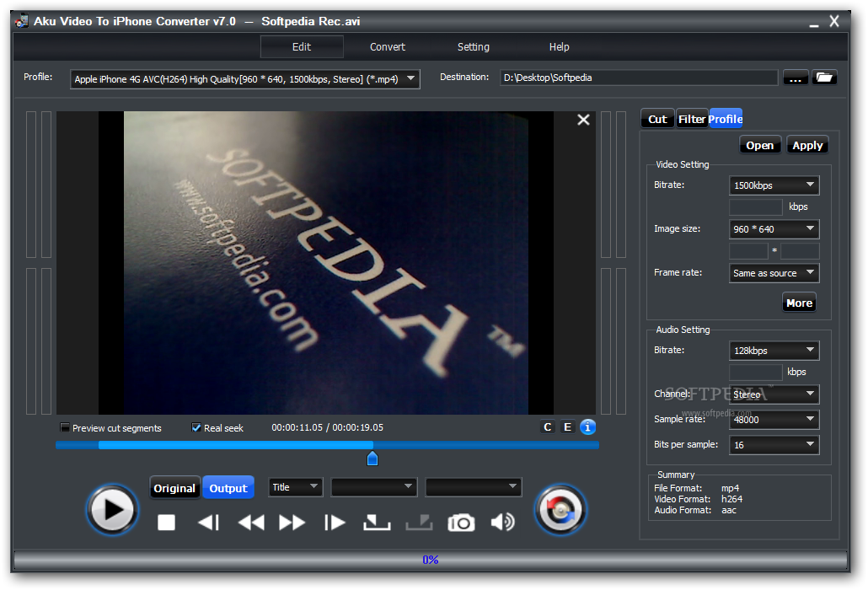Step to the next frame
This screenshot has width=868, height=590.
point(335,523)
